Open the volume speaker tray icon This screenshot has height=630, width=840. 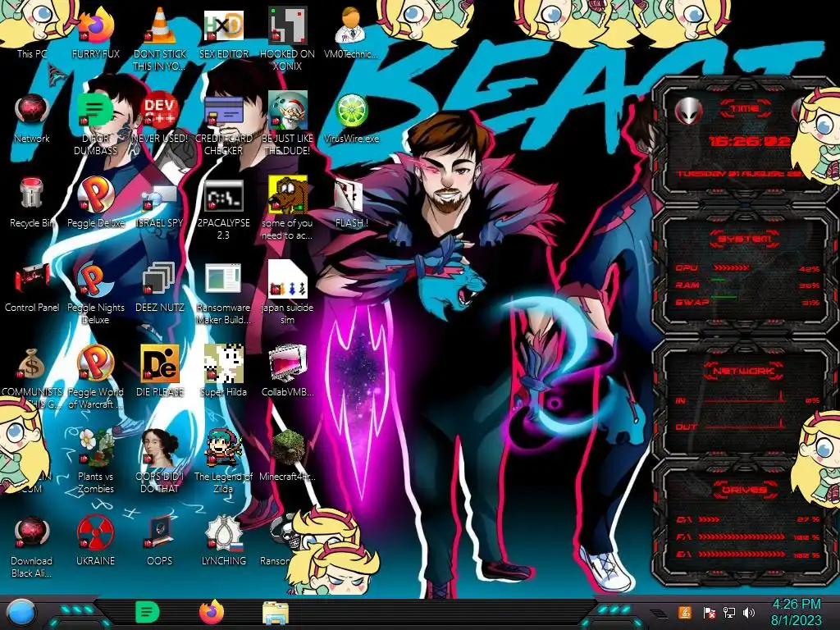point(749,612)
